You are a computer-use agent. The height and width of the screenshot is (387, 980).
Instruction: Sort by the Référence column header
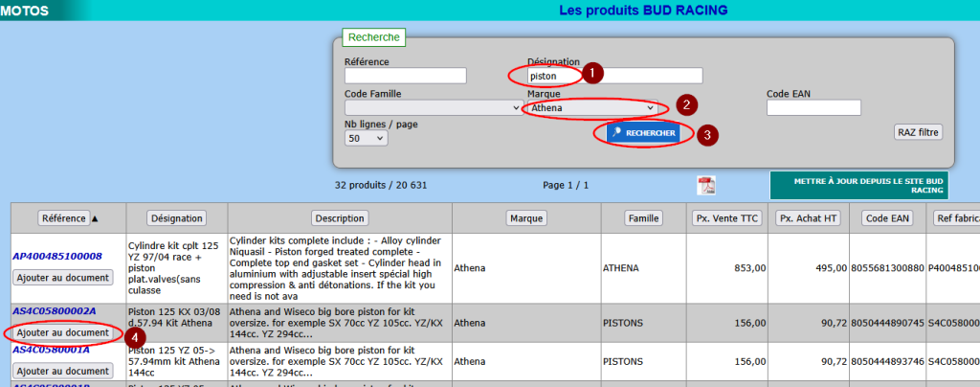(x=64, y=218)
